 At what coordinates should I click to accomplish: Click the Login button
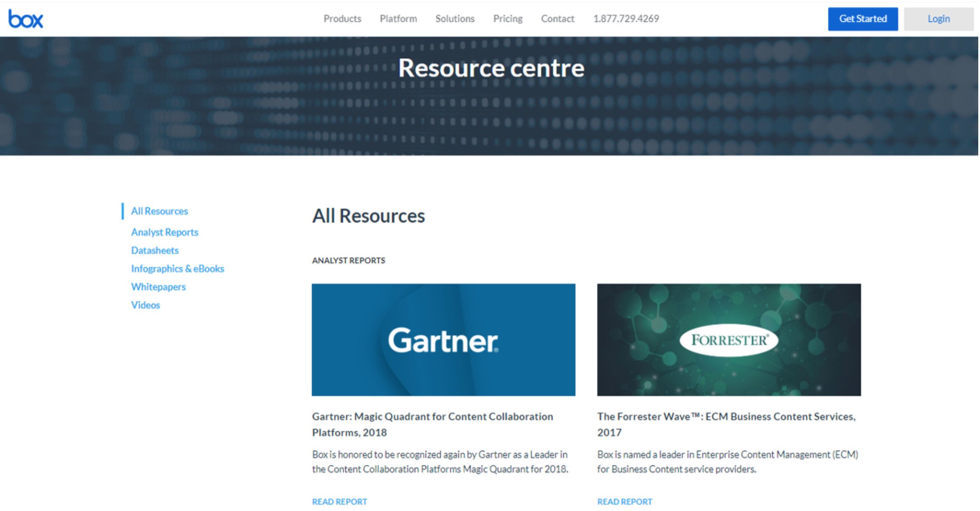click(939, 19)
